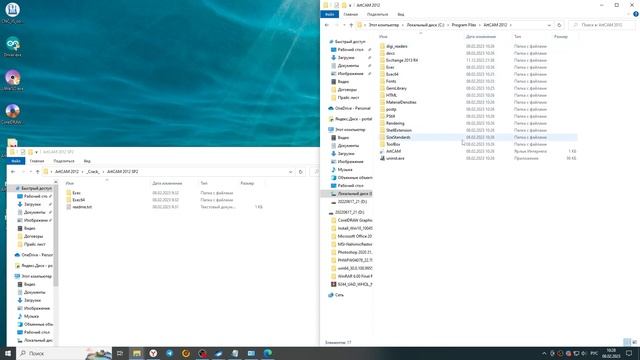Open Task View from the taskbar
Viewport: 640px width, 360px height.
point(120,353)
